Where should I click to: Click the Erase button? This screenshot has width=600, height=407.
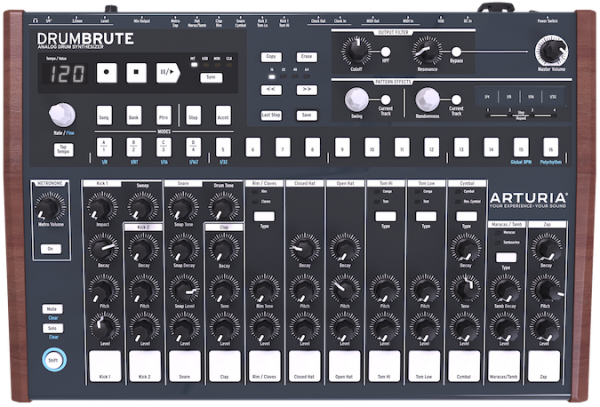307,57
